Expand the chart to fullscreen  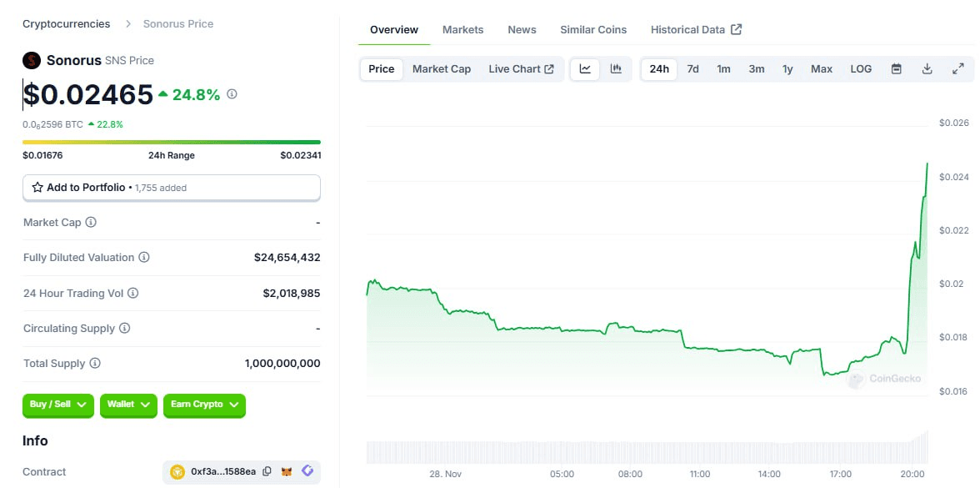(x=957, y=68)
